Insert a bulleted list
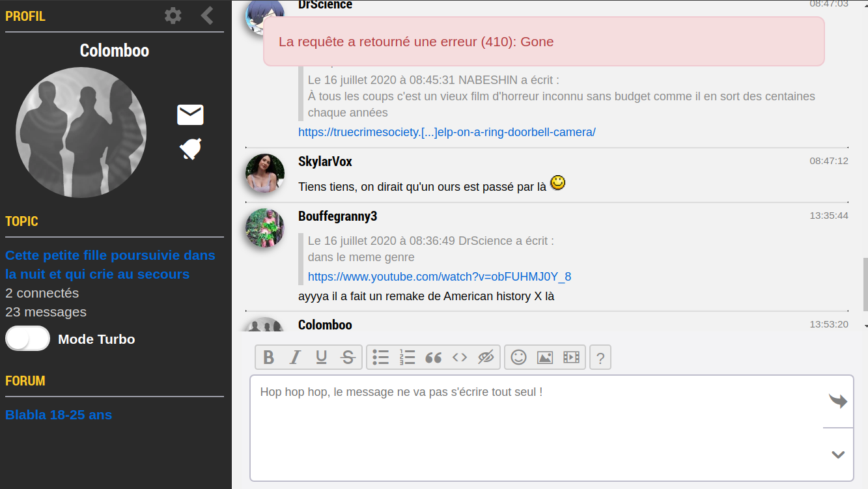 click(x=381, y=357)
